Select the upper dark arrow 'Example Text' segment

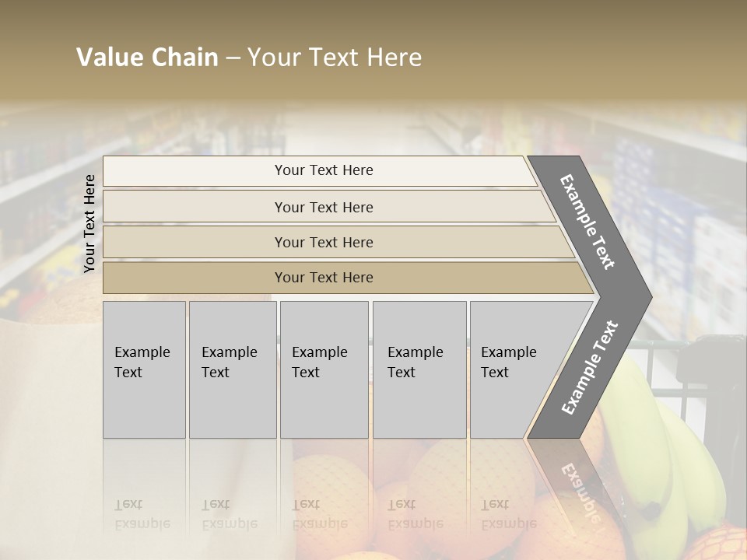point(588,222)
